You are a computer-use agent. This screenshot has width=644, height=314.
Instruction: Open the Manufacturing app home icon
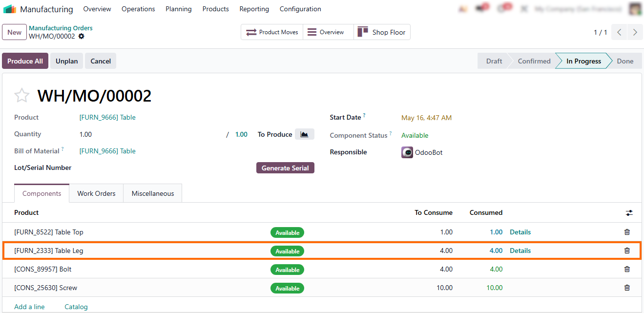[10, 9]
